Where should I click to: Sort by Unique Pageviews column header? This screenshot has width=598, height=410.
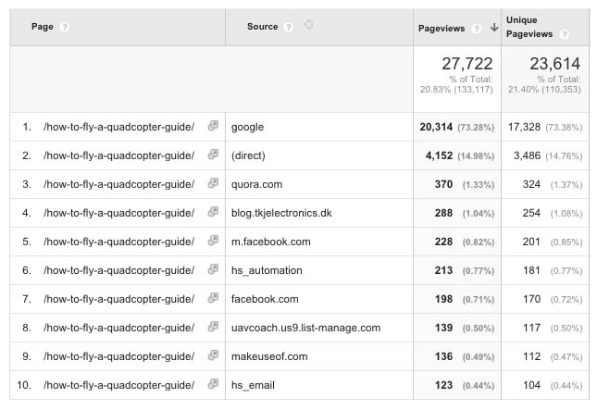pyautogui.click(x=529, y=27)
